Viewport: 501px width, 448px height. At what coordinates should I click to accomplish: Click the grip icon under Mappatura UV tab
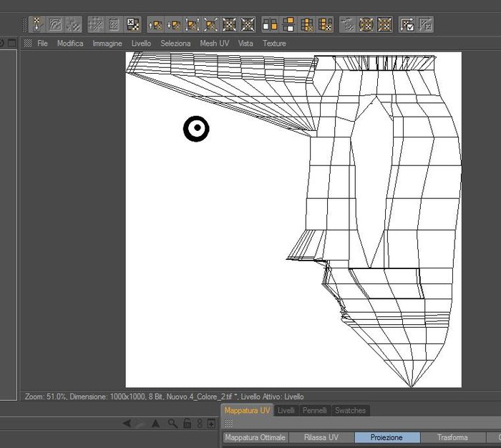pos(228,424)
